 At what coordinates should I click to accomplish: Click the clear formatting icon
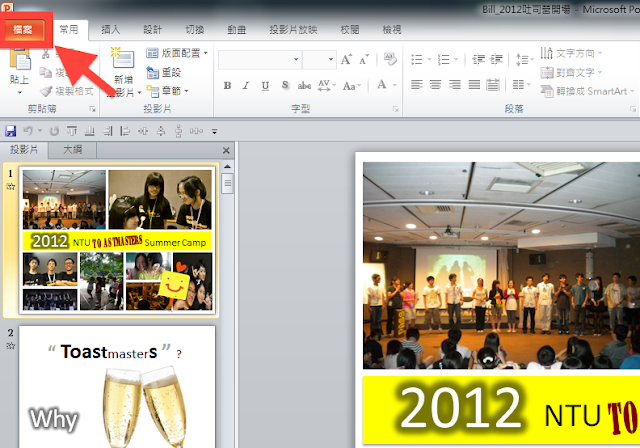[390, 60]
